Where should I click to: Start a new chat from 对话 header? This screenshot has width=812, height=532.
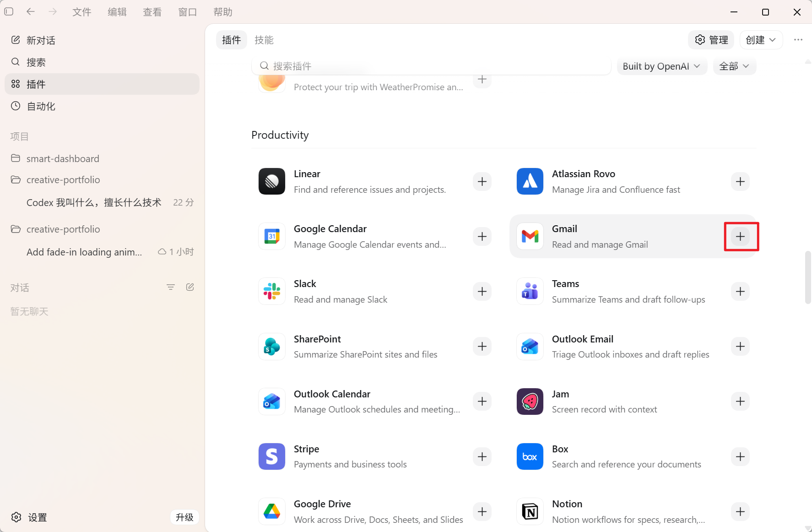[x=190, y=287]
